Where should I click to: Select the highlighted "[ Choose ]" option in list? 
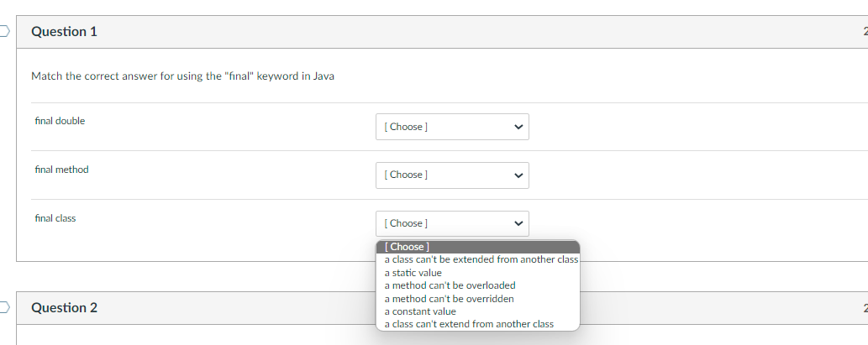(477, 247)
